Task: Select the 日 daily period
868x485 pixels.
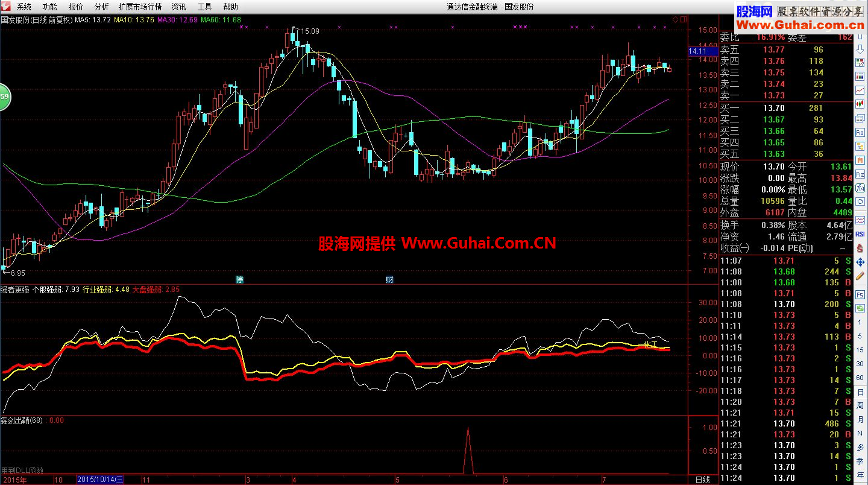Action: (860, 391)
